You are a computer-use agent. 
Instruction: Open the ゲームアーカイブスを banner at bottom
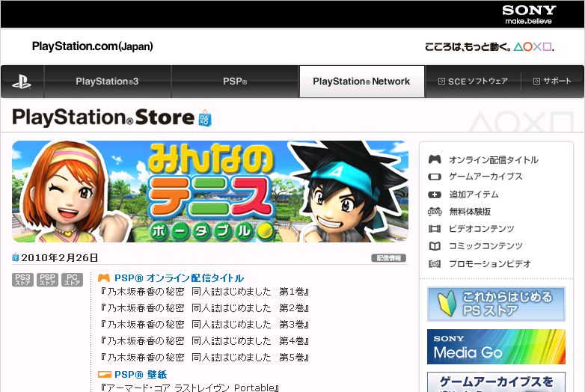click(496, 382)
